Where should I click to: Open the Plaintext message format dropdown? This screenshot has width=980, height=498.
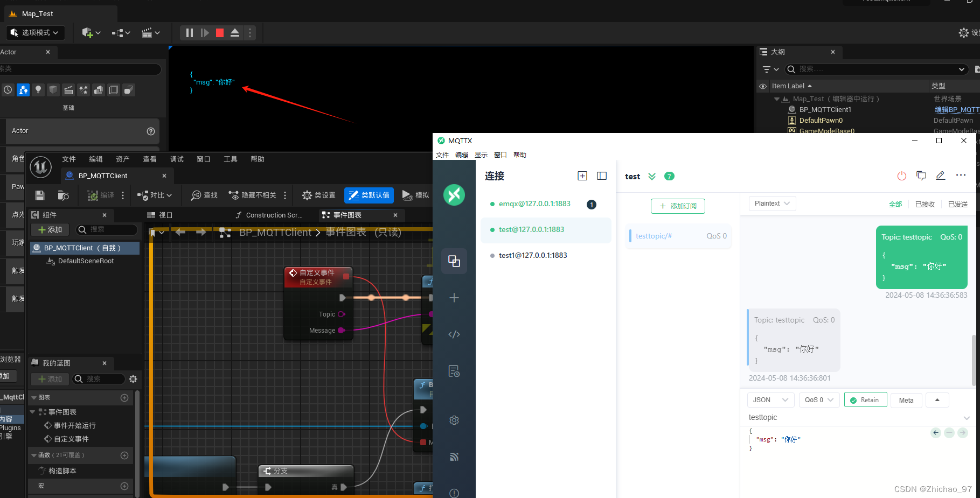772,203
